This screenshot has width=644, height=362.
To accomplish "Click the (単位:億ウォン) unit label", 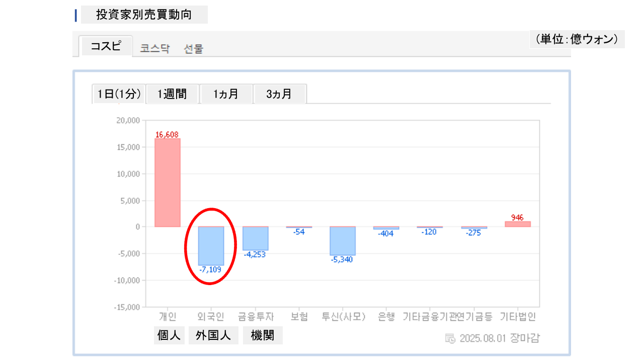I will (577, 39).
